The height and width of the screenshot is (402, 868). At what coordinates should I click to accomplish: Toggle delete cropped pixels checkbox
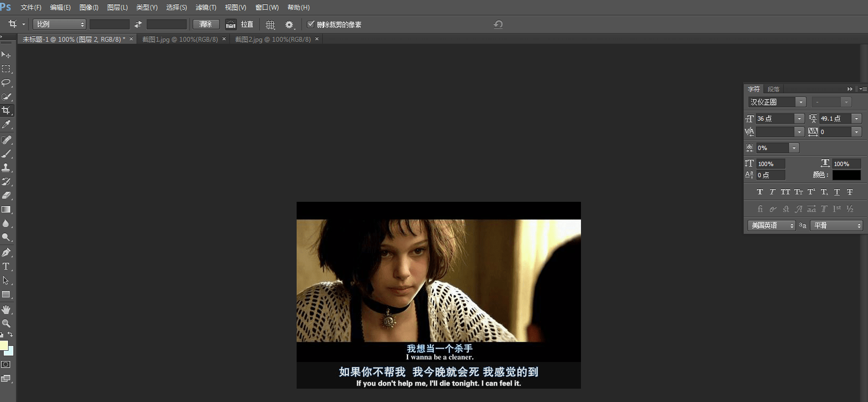tap(311, 24)
